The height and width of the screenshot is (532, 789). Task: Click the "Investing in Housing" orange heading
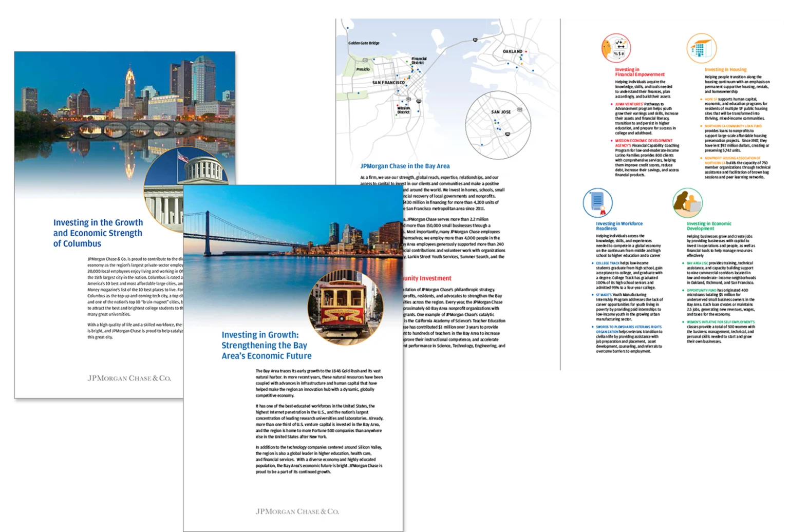[x=725, y=69]
